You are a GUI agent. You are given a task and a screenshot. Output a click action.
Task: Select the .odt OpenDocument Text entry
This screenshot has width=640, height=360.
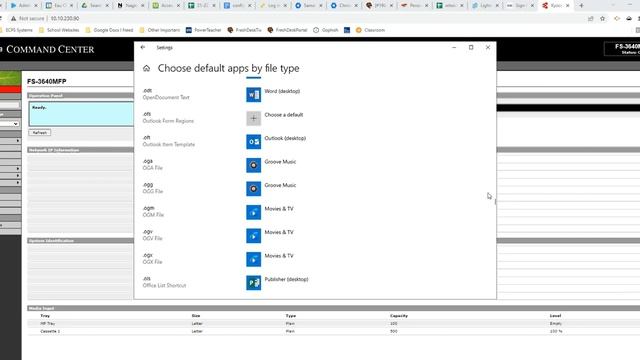[x=166, y=94]
